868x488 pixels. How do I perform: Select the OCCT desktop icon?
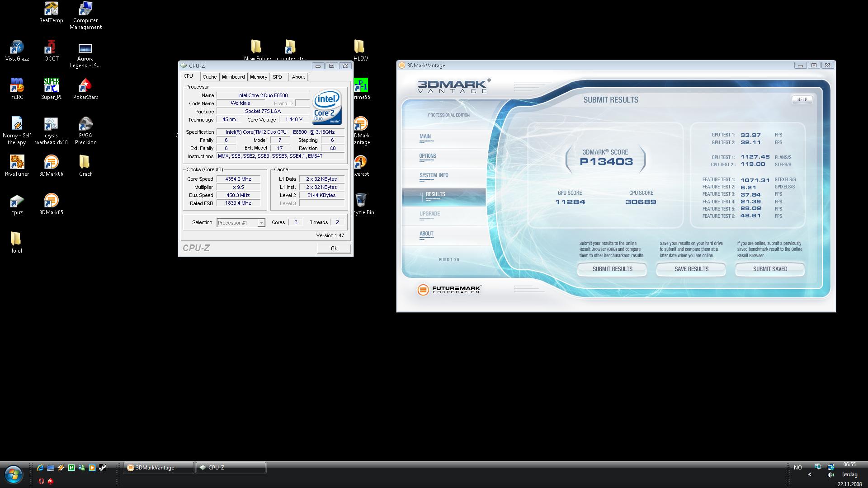[51, 51]
